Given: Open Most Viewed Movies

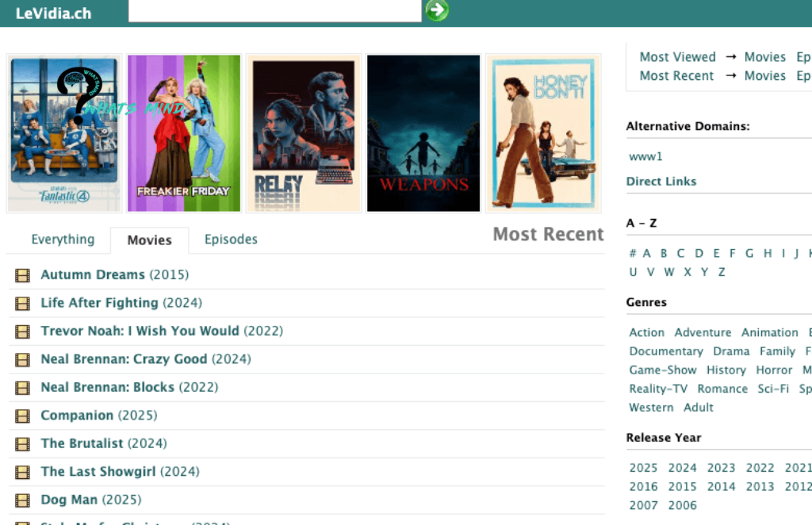Looking at the screenshot, I should pos(764,56).
